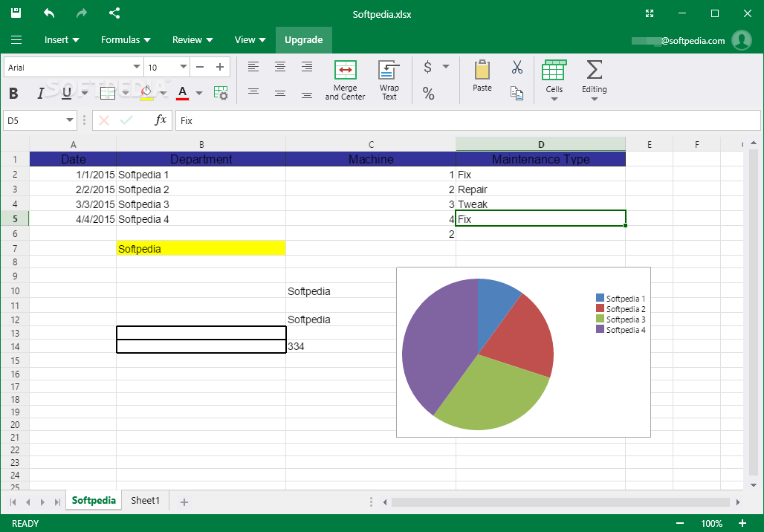Open the D5 name box dropdown

(70, 120)
